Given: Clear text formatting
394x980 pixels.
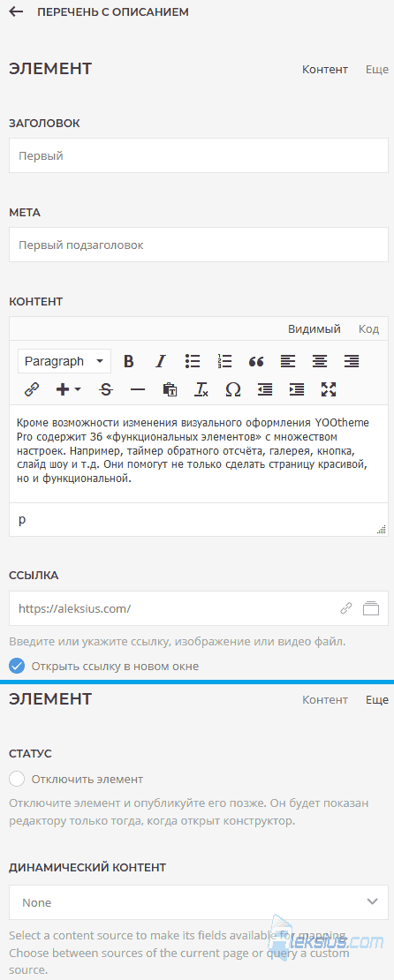Looking at the screenshot, I should point(201,389).
